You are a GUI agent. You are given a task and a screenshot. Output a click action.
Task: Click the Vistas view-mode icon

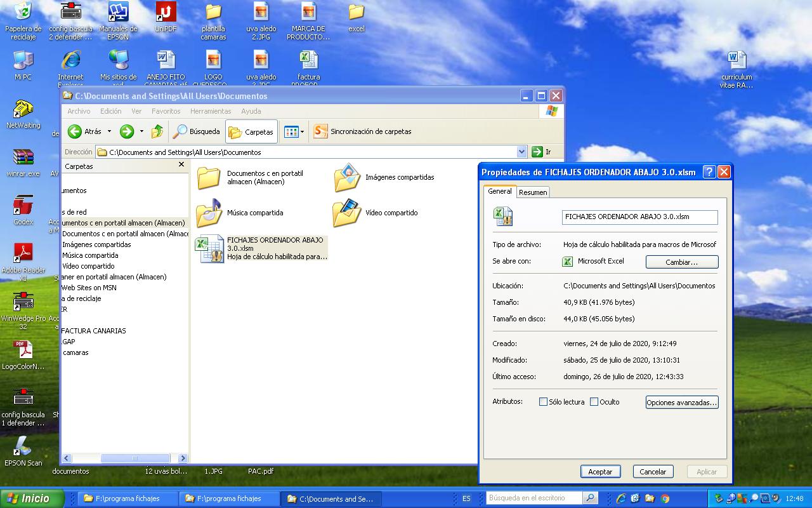(291, 131)
